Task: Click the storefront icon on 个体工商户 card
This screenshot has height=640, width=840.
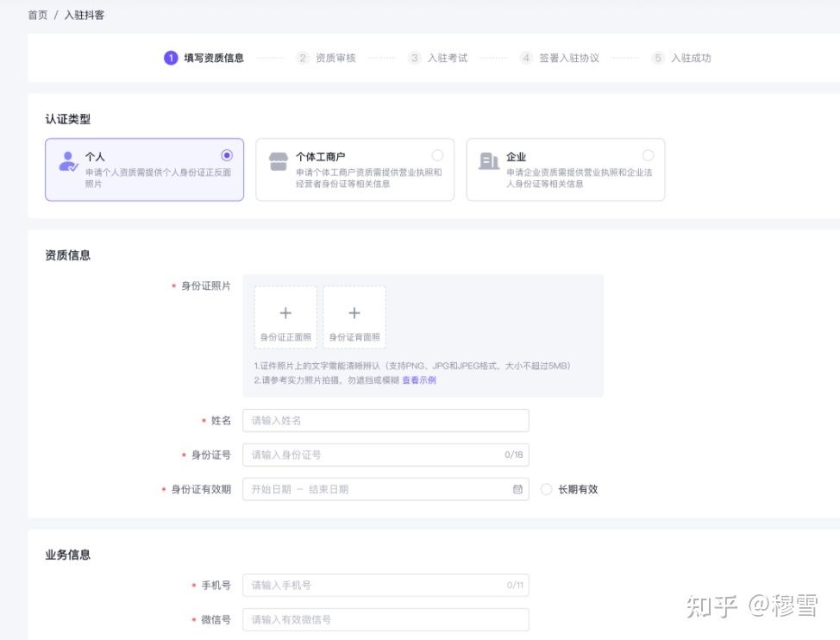Action: coord(279,160)
